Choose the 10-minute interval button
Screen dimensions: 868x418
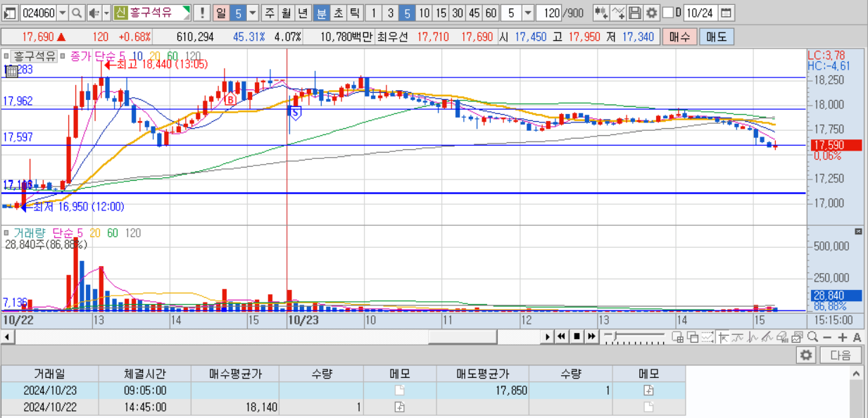pos(424,13)
